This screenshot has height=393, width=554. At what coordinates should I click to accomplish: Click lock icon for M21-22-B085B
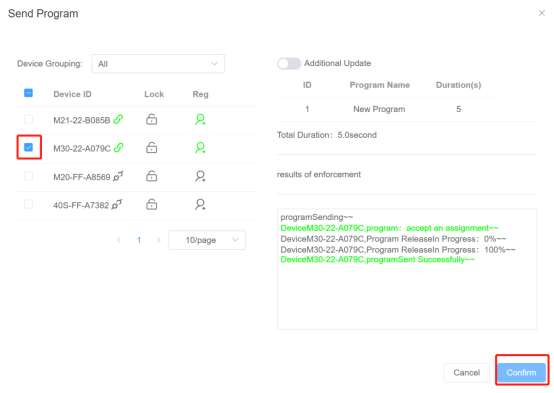pos(152,119)
